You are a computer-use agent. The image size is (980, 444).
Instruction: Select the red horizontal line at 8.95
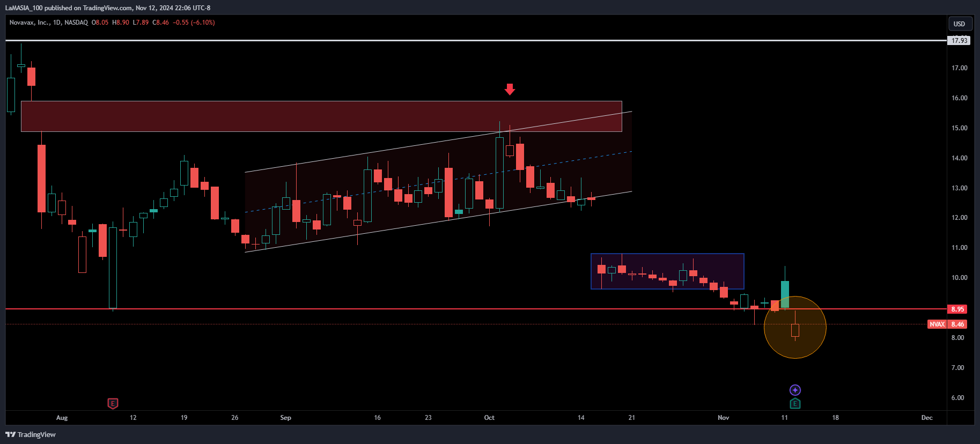(x=476, y=309)
